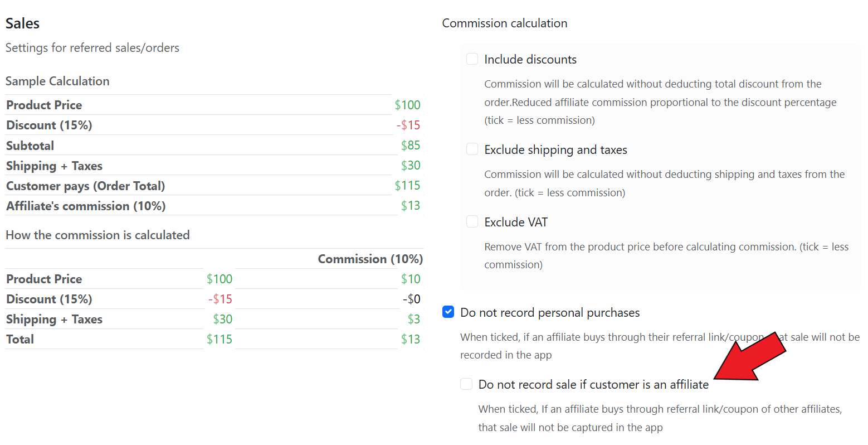Click the 'Exclude VAT' label text
Screen dimensions: 868x445
[x=516, y=223]
